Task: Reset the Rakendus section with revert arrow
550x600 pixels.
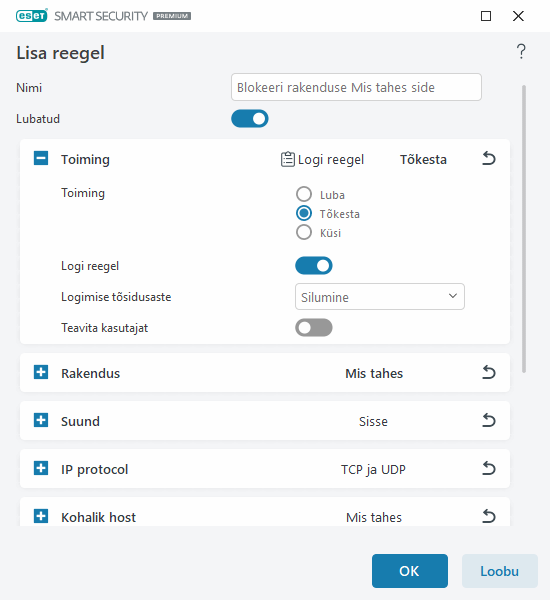Action: 488,372
